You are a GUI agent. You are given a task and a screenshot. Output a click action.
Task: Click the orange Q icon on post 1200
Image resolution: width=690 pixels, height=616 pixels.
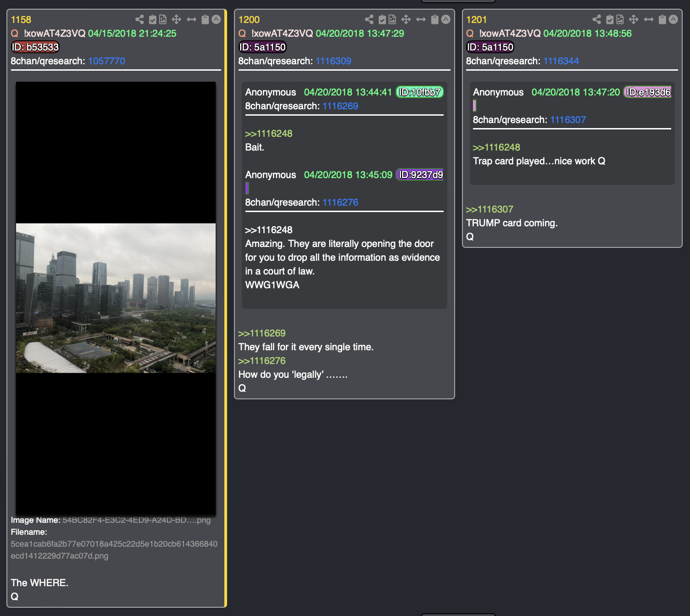coord(242,34)
